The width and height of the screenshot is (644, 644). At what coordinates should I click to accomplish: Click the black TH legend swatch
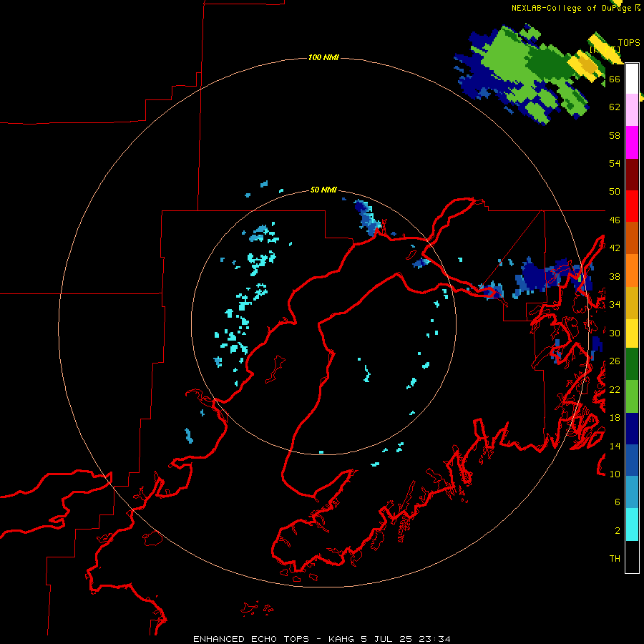632,557
